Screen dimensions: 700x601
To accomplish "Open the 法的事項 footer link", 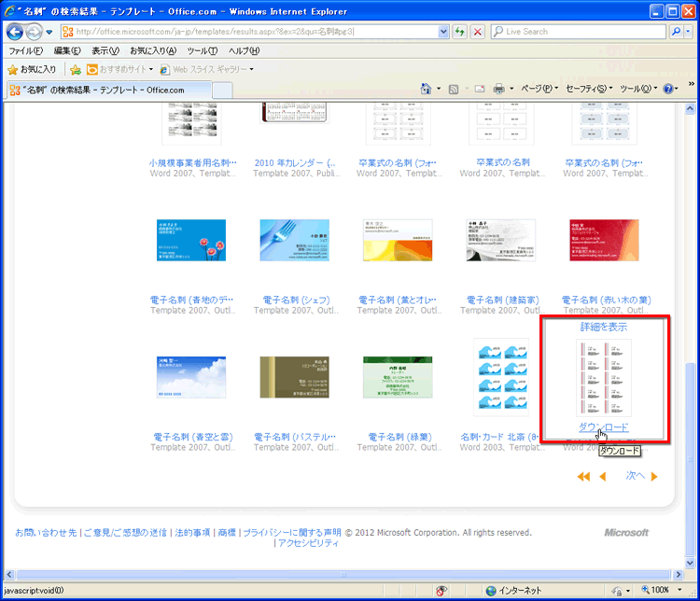I will tap(192, 533).
